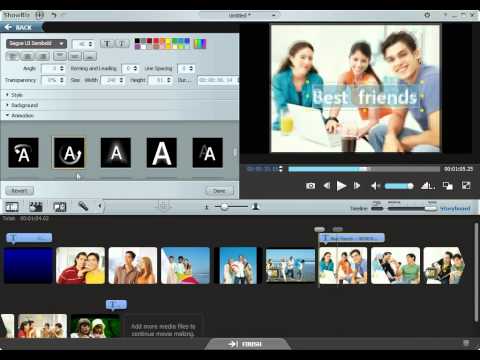Align text to the bottom vertically
This screenshot has width=480, height=360.
pyautogui.click(x=90, y=56)
